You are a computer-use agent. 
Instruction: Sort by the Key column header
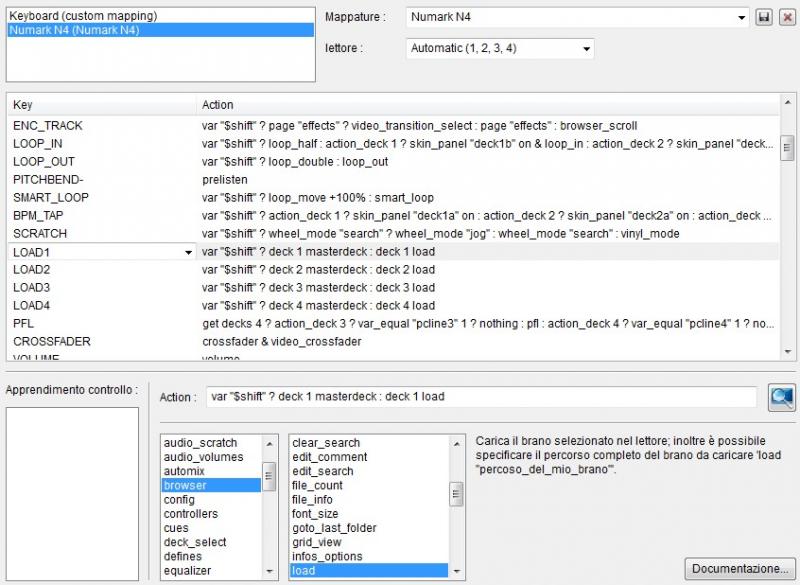tap(100, 105)
